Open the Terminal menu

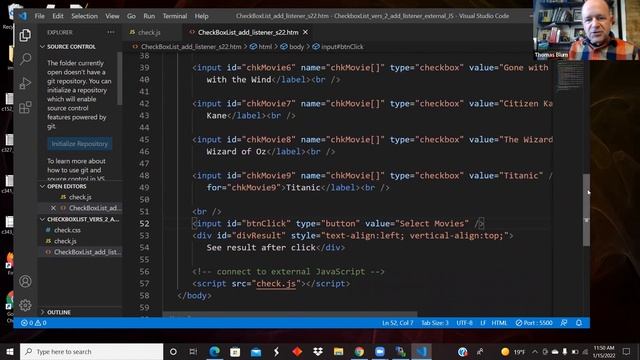(x=175, y=16)
